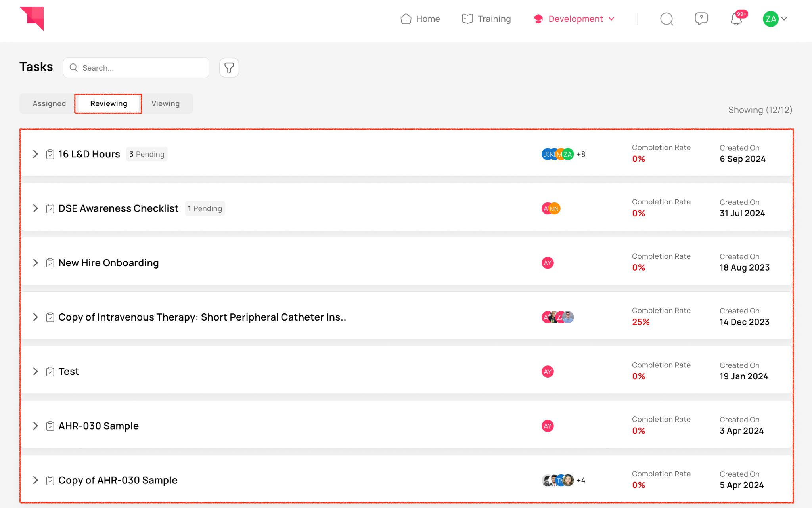Screen dimensions: 812x508
Task: Click the 3 Pending badge
Action: click(147, 154)
